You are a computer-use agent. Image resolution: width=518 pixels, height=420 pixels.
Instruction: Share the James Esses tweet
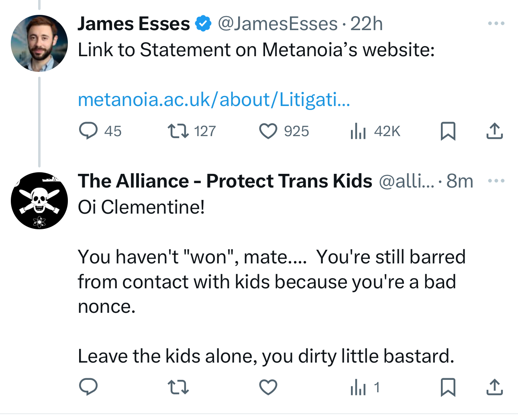(494, 131)
